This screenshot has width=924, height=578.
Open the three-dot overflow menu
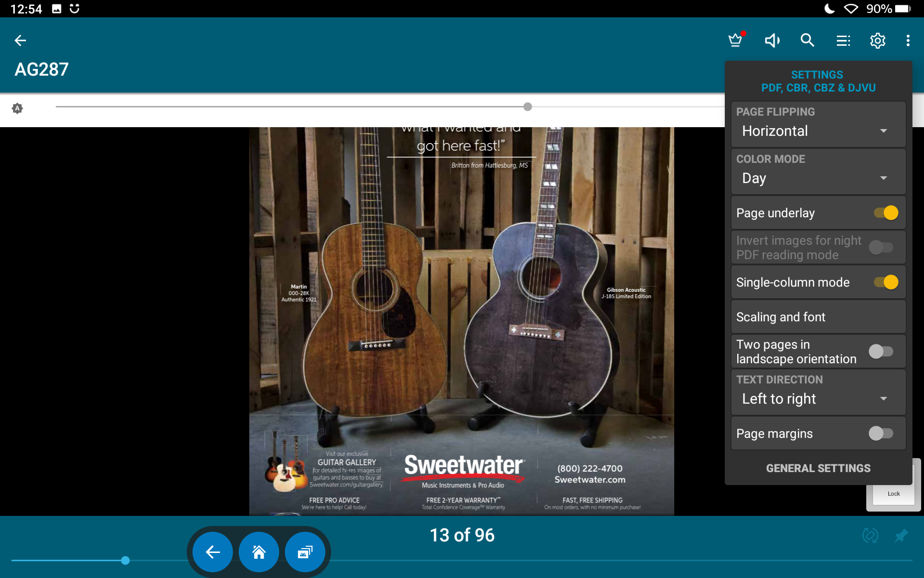pyautogui.click(x=908, y=40)
